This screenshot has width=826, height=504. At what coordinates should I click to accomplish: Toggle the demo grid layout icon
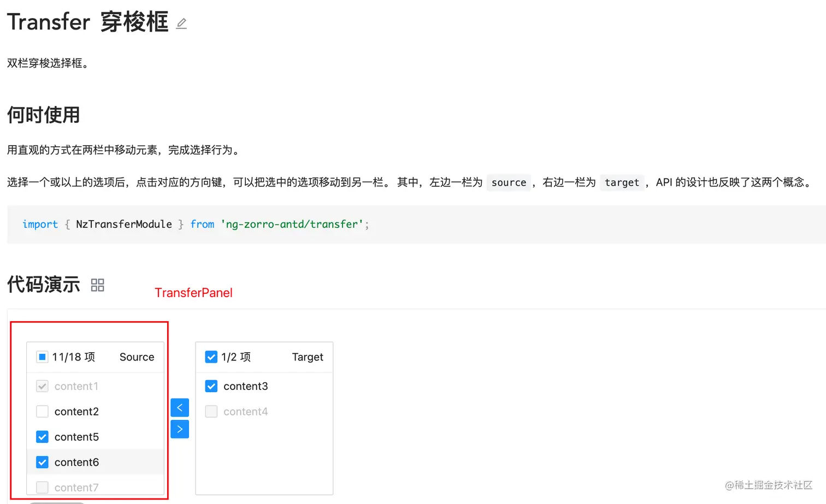[97, 285]
